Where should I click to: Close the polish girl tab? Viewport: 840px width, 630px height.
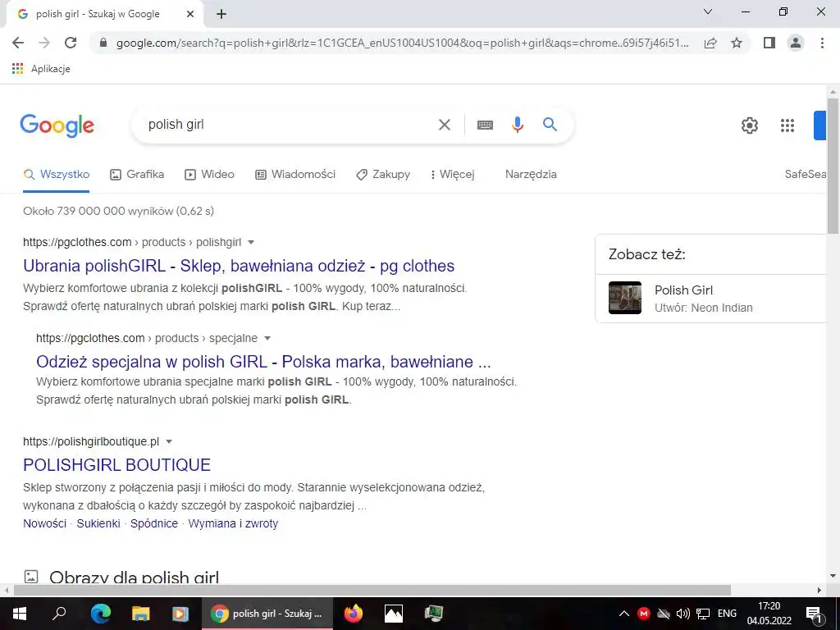190,14
